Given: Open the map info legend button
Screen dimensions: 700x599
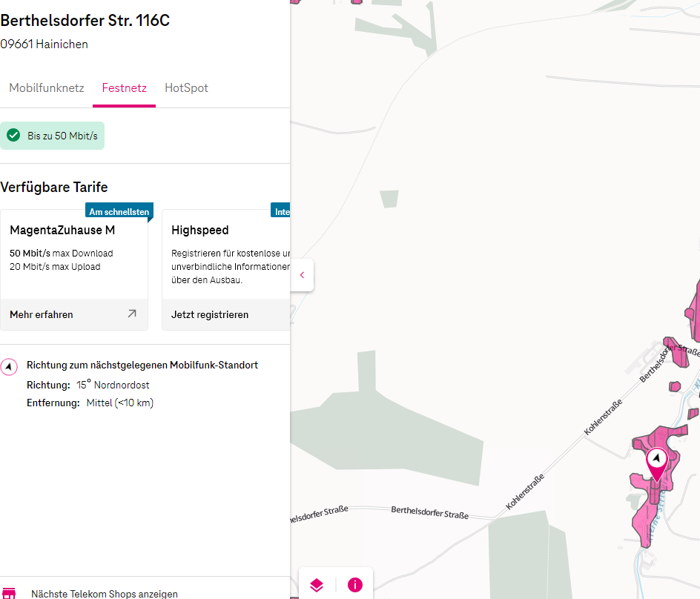Looking at the screenshot, I should (x=355, y=585).
